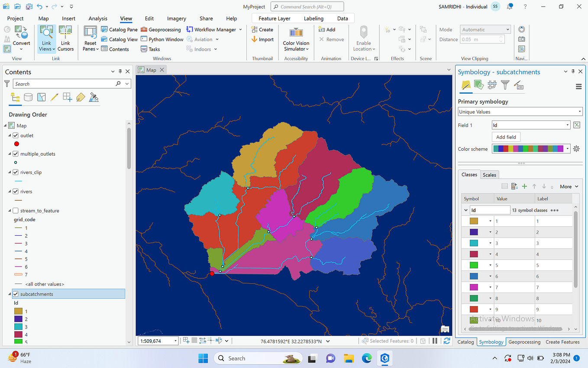Select List By Editing in Contents panel
Screen dimensions: 588x368
pyautogui.click(x=54, y=97)
